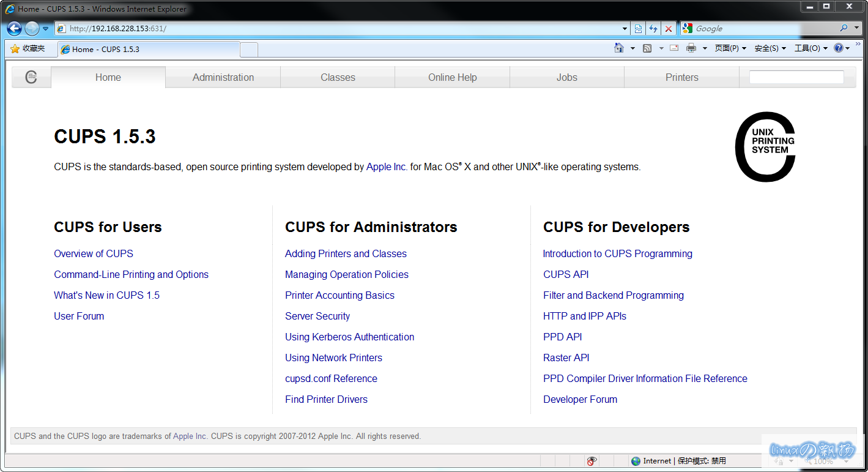Switch to the Administration tab
Viewport: 868px width, 472px height.
223,77
